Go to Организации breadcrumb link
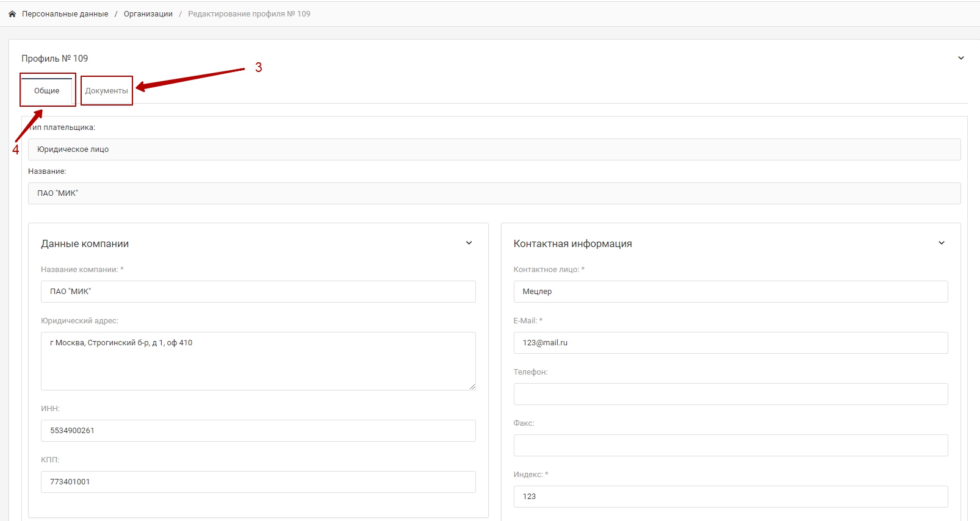This screenshot has height=521, width=980. click(x=148, y=14)
